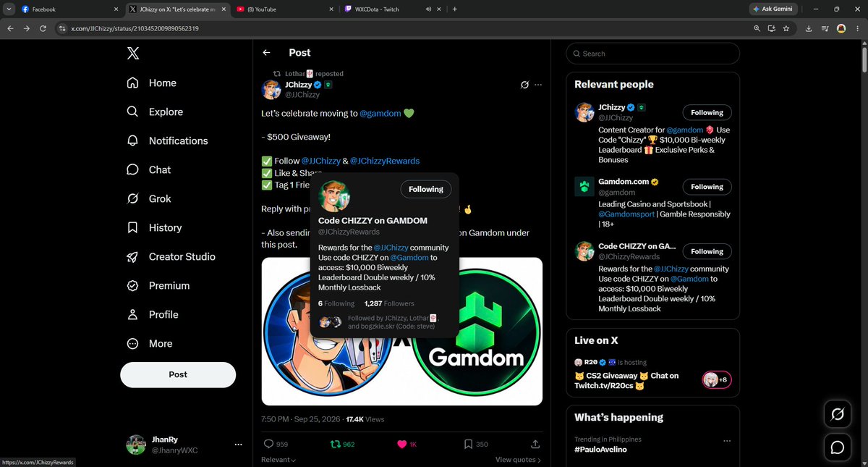Open the 6 Following count in hover card

coord(336,303)
